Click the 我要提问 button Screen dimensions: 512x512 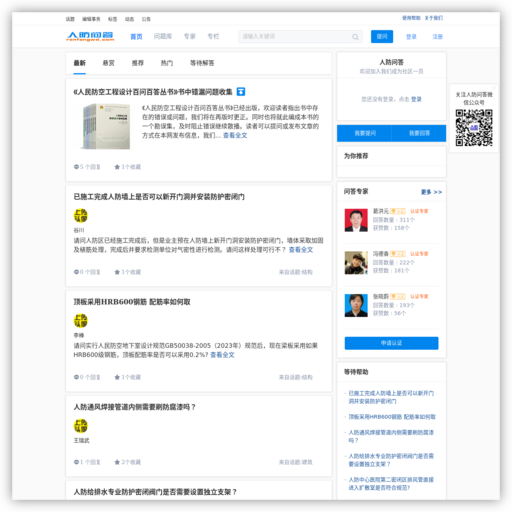[x=364, y=133]
